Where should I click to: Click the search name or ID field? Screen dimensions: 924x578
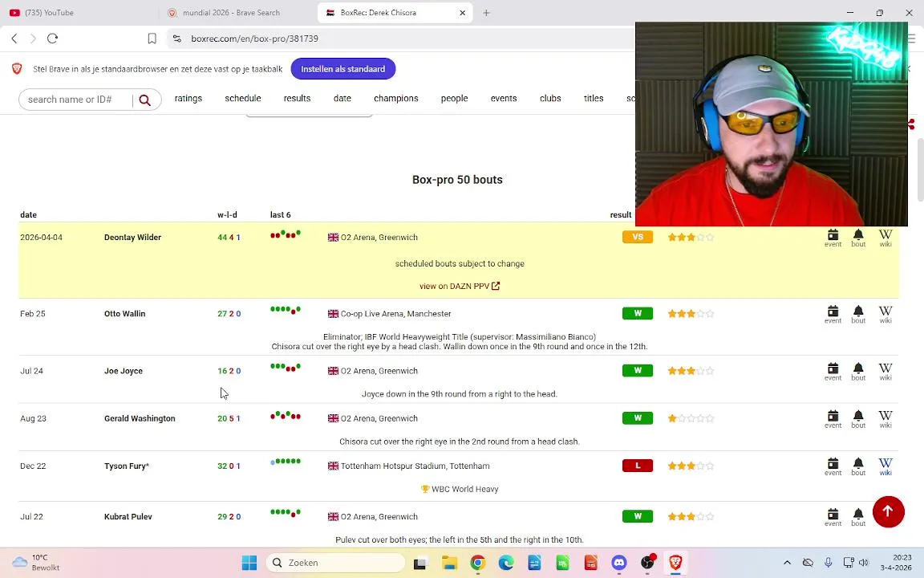tap(77, 100)
